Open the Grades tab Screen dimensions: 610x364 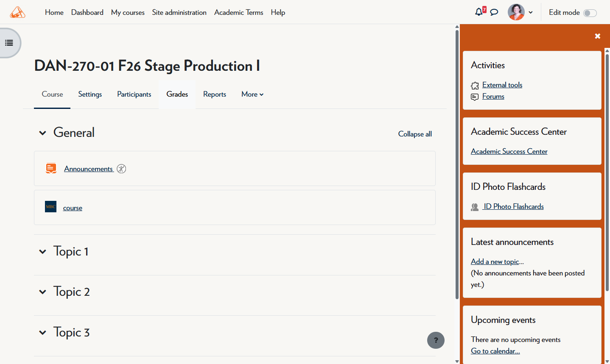177,94
